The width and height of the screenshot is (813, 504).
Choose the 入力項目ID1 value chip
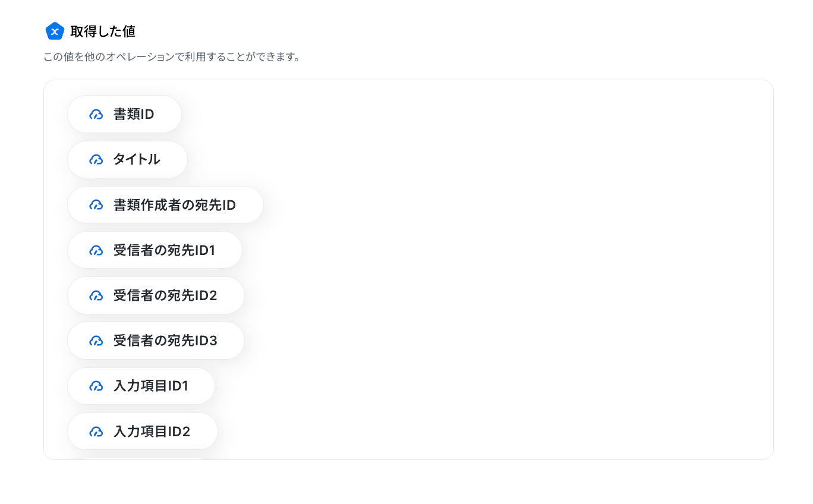[141, 386]
